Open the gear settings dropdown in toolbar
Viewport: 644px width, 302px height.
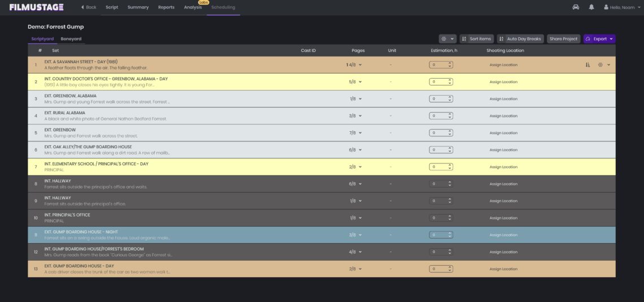point(447,38)
